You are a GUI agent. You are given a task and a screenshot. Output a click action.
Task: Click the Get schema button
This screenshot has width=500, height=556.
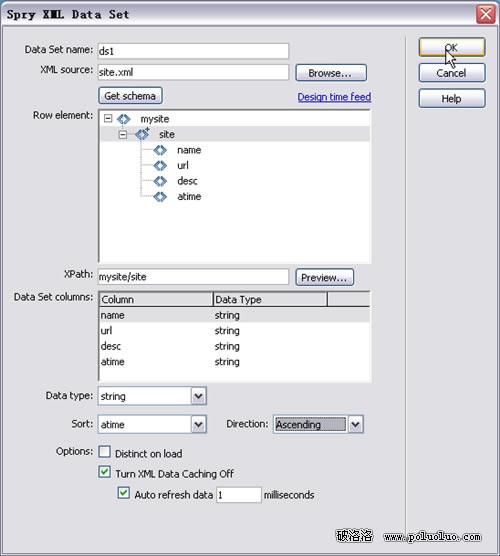click(x=130, y=96)
